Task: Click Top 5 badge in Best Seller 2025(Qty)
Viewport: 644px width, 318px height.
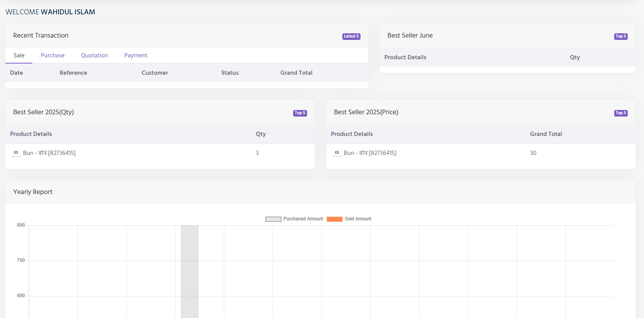Action: click(x=300, y=113)
